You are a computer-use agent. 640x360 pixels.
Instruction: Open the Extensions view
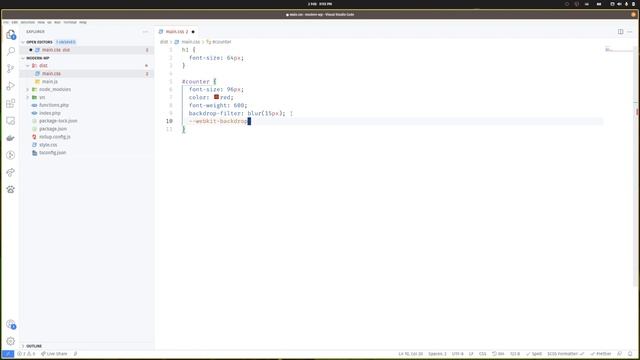tap(11, 103)
